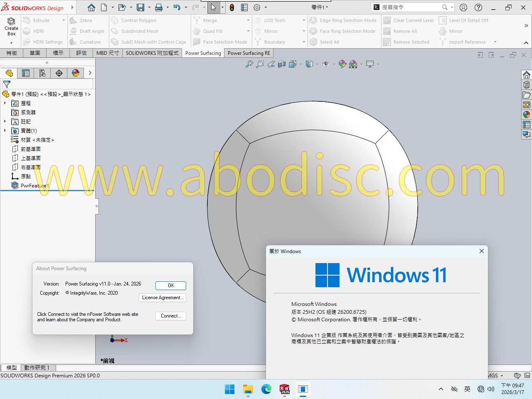532x399 pixels.
Task: Open the Options gear icon
Action: click(257, 7)
